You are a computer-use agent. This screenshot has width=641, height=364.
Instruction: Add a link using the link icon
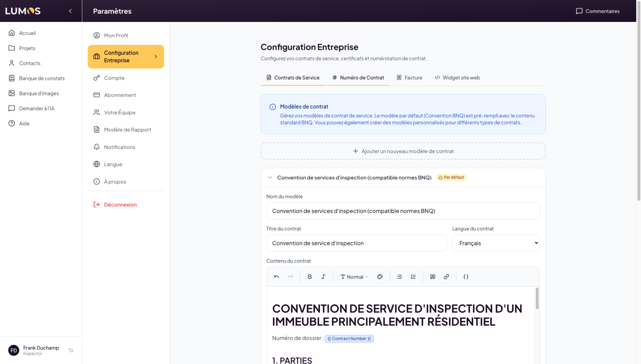(446, 277)
